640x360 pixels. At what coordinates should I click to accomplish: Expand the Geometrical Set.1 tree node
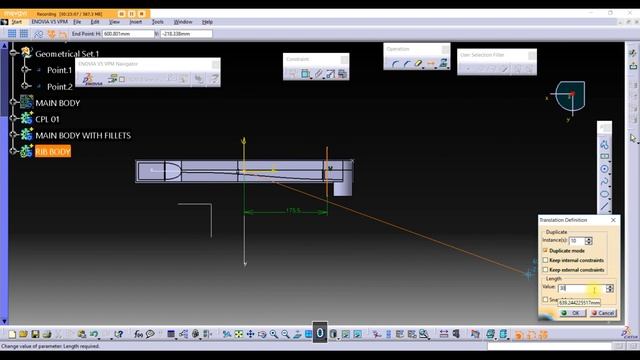point(13,52)
